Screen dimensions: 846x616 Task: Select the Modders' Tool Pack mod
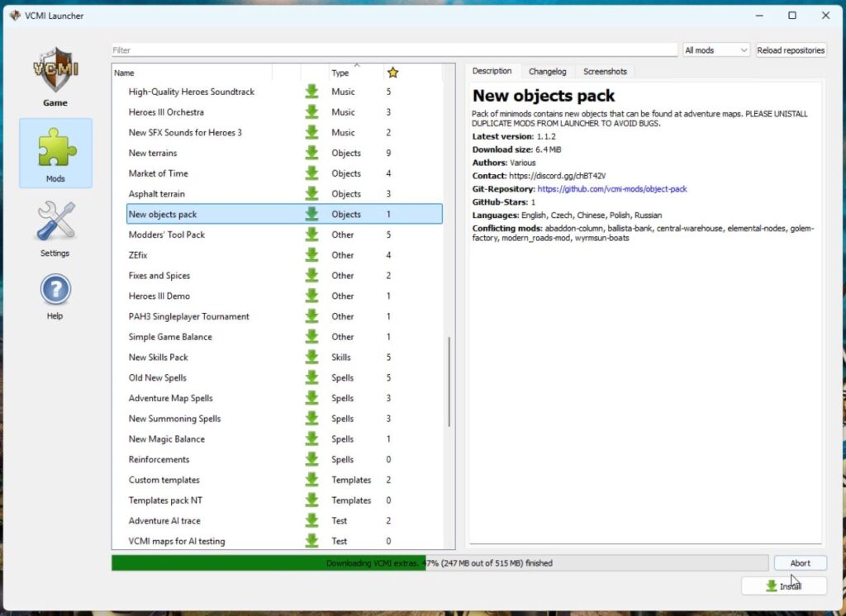[x=284, y=235]
